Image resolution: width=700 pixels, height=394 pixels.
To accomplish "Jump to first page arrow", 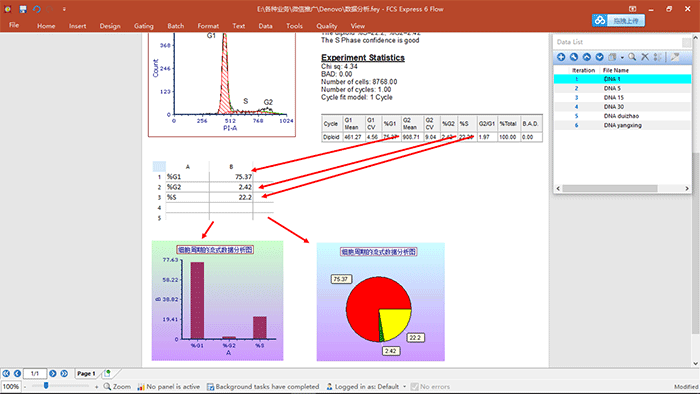I will pos(6,373).
